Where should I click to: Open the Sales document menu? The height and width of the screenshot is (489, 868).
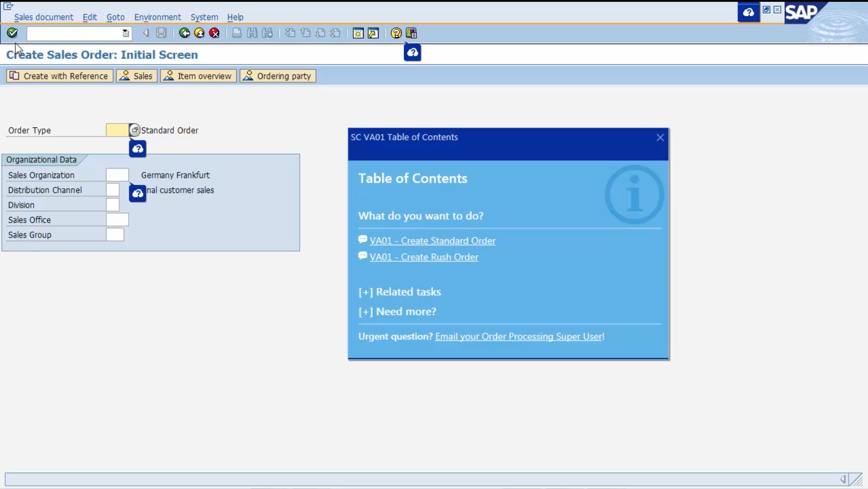pyautogui.click(x=43, y=17)
